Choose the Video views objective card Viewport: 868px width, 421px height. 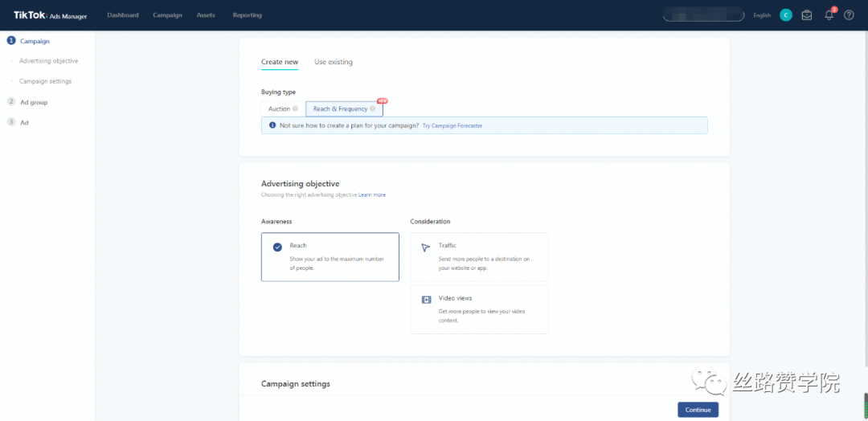pyautogui.click(x=479, y=309)
